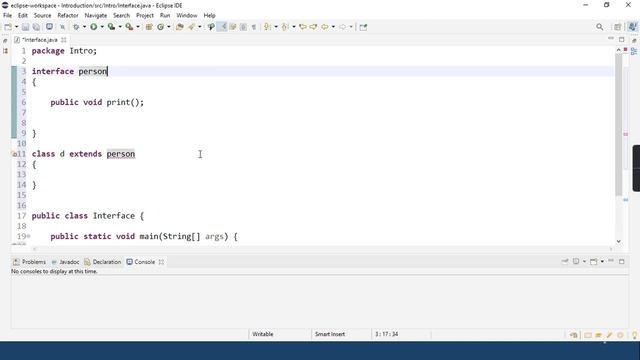Close the Interface.java editor tab
The image size is (640, 360).
click(x=64, y=40)
